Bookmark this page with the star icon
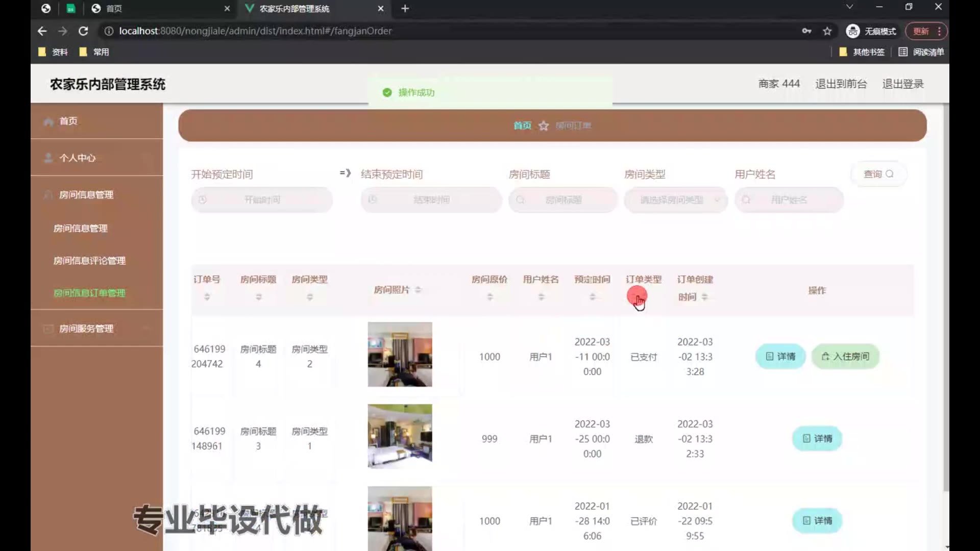This screenshot has height=551, width=980. 827,31
